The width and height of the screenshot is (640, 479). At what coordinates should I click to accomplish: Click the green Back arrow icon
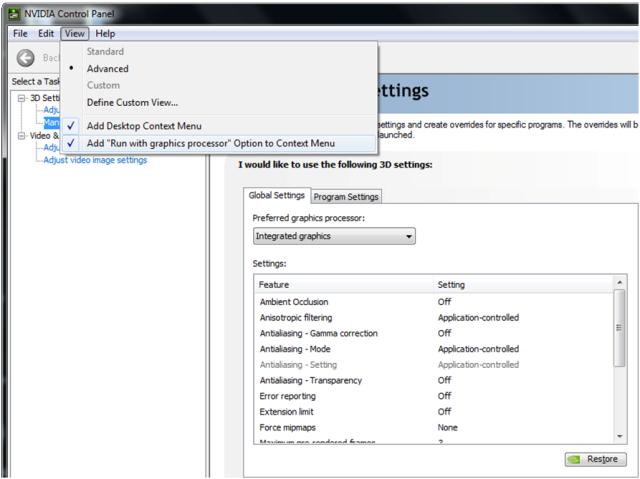coord(25,58)
